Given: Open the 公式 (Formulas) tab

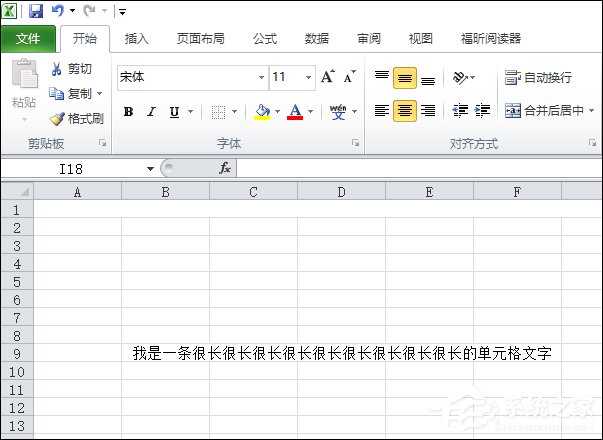Looking at the screenshot, I should click(264, 39).
